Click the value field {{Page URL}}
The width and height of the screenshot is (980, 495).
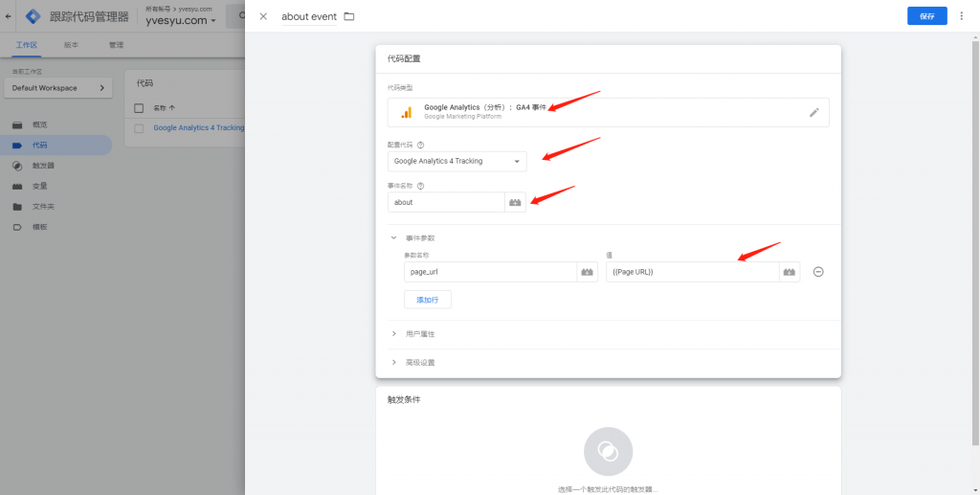(x=693, y=272)
